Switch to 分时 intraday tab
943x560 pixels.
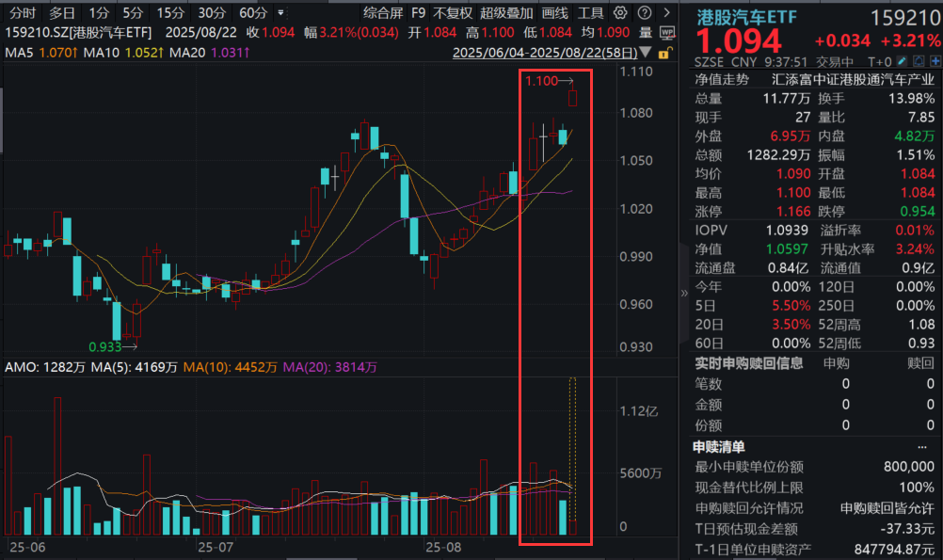pyautogui.click(x=21, y=13)
